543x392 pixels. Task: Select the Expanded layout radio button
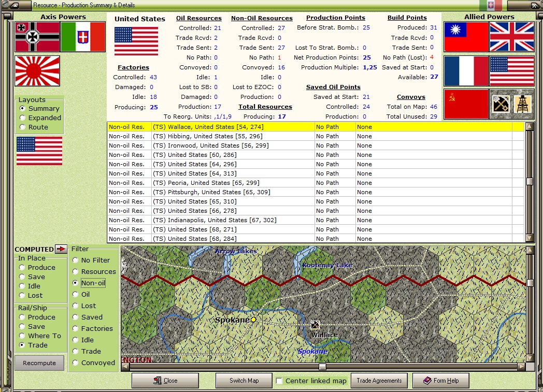[x=22, y=118]
